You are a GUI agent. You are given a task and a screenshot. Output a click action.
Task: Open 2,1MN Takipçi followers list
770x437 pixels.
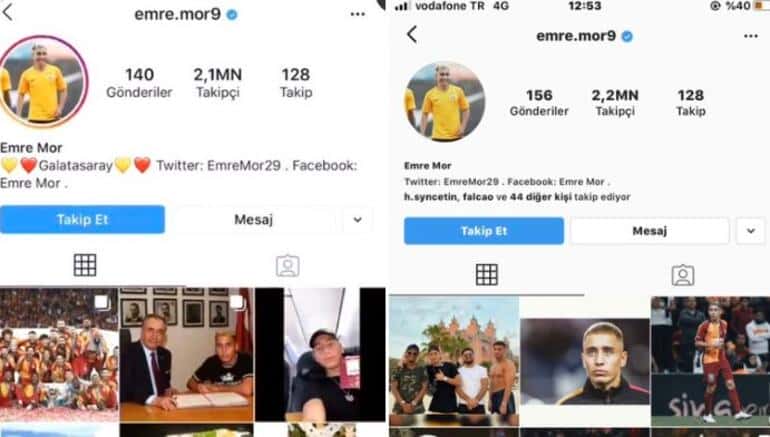218,82
